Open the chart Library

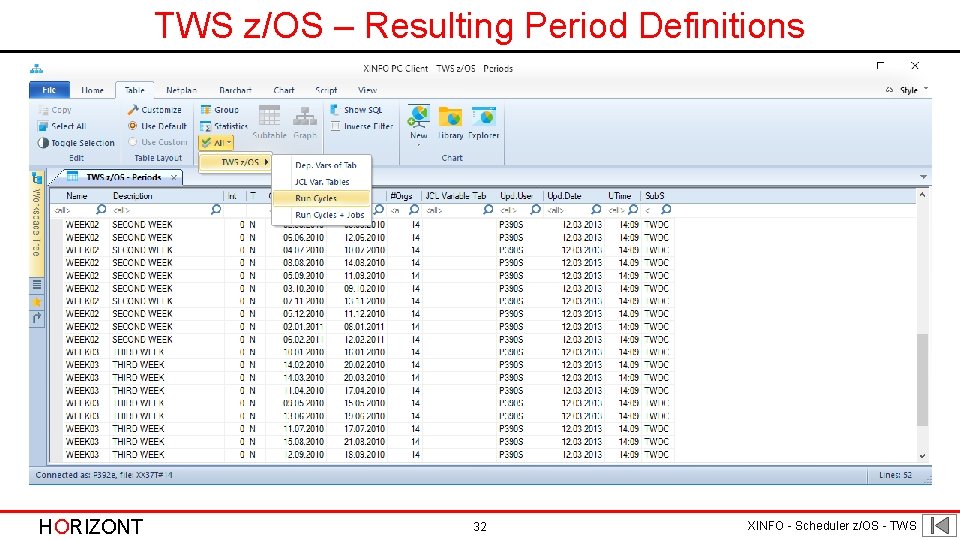[451, 122]
